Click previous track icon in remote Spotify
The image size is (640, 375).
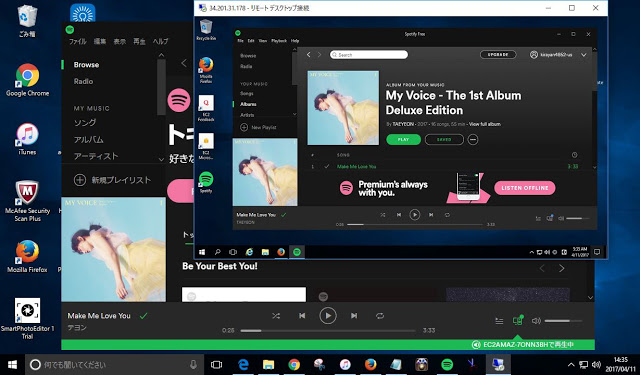(399, 215)
